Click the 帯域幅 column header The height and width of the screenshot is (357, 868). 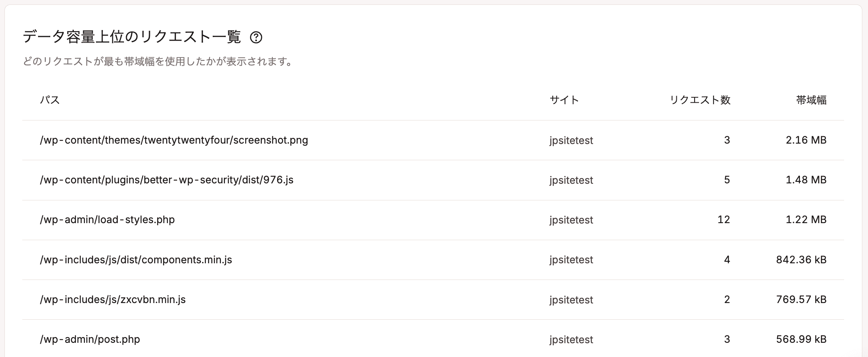tap(811, 100)
